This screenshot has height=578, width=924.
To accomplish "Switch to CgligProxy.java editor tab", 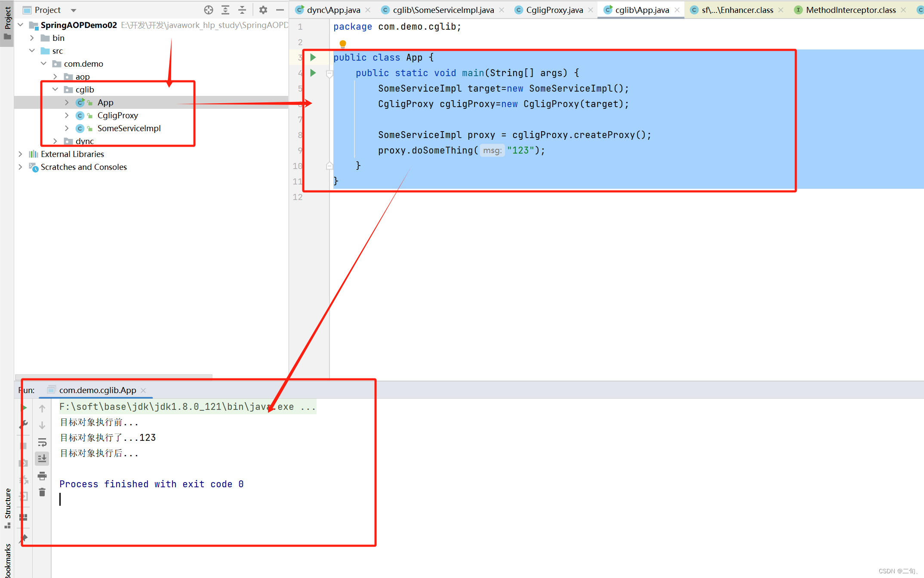I will coord(554,10).
